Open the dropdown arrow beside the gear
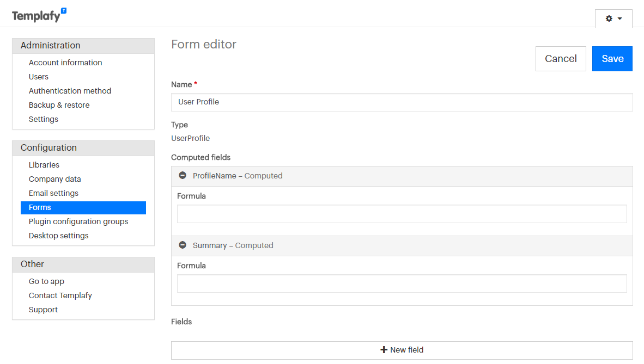The image size is (644, 364). pos(618,18)
